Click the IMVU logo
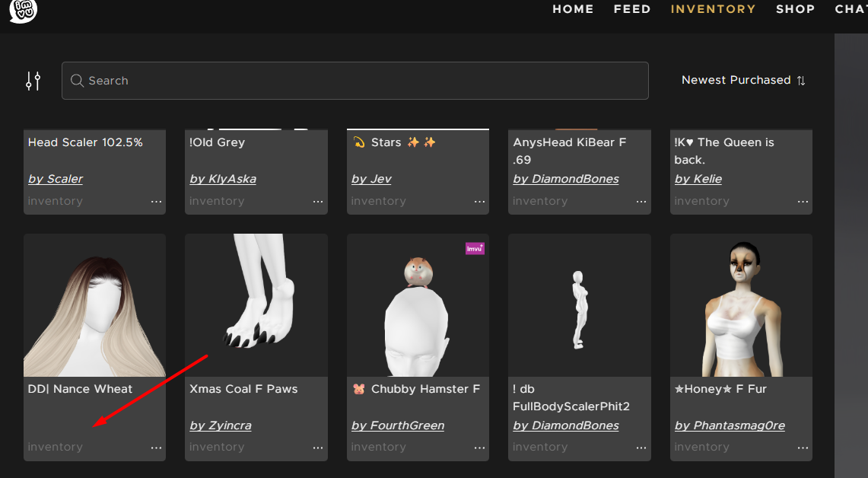 (x=24, y=10)
